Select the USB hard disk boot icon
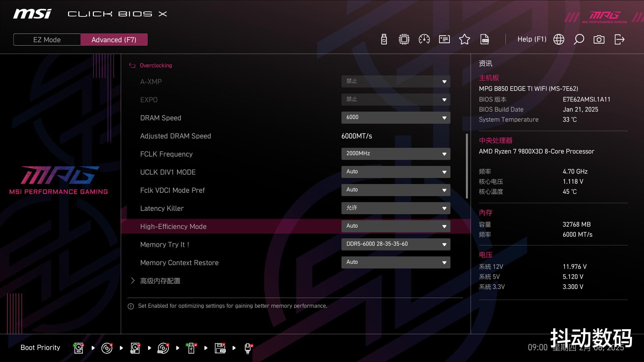This screenshot has height=362, width=644. 136,348
